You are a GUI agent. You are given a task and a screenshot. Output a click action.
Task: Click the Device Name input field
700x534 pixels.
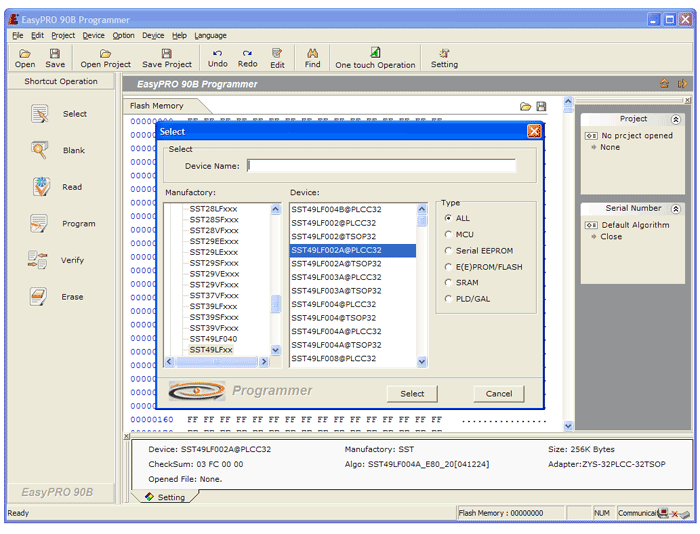(x=381, y=166)
